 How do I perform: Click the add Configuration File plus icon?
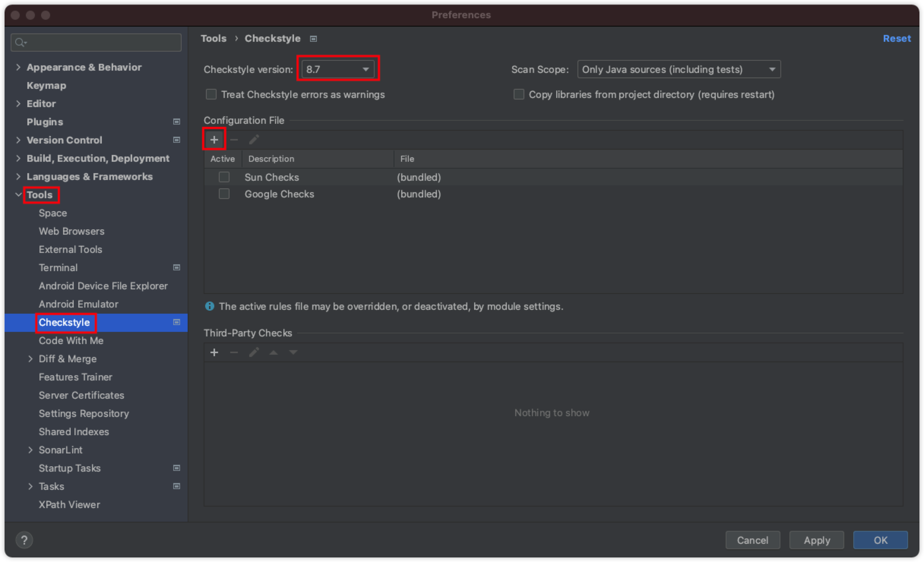[214, 140]
